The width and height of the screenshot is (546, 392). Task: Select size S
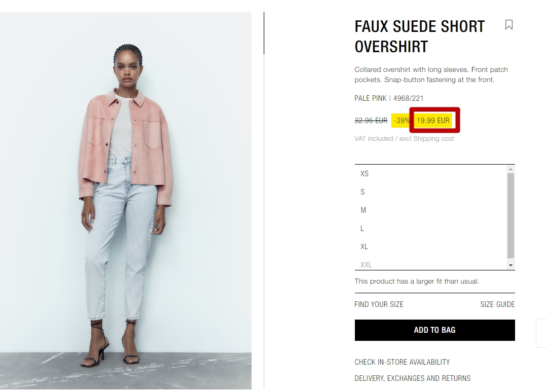tap(431, 192)
